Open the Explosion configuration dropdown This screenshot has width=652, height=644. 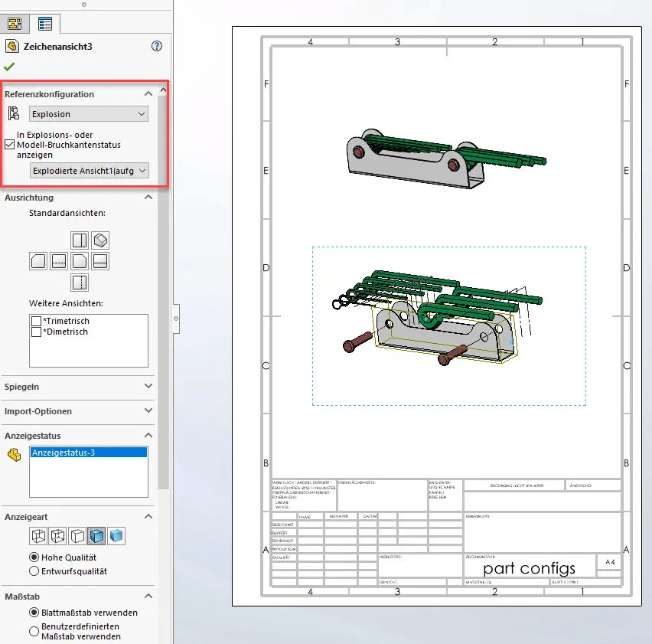(x=89, y=114)
